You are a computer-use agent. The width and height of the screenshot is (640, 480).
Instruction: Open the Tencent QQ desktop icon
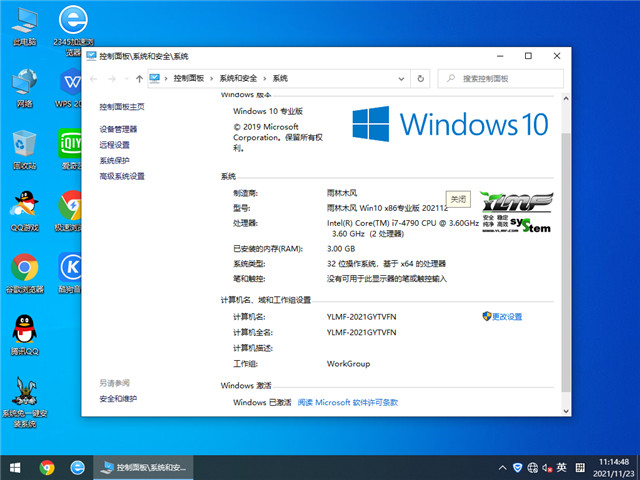click(24, 335)
